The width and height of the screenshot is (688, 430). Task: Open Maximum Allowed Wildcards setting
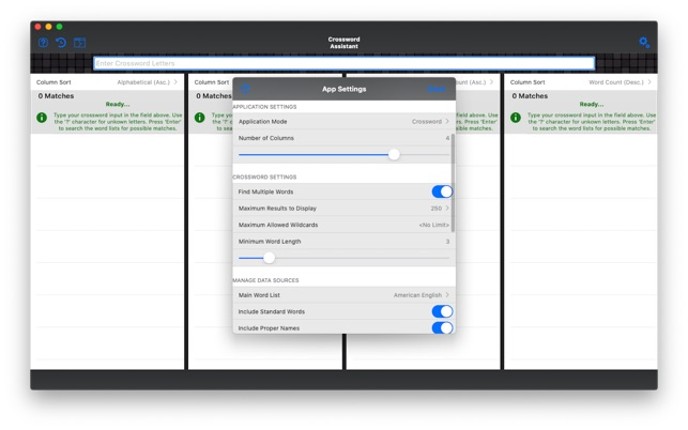click(344, 225)
